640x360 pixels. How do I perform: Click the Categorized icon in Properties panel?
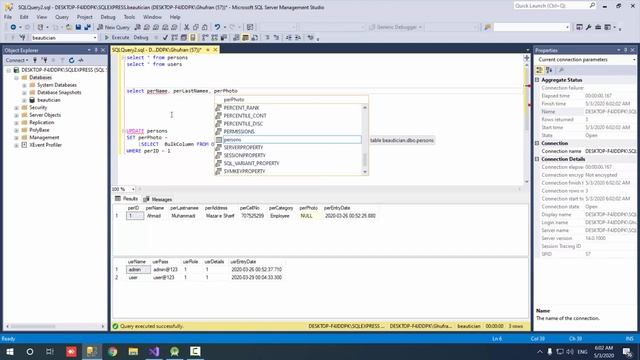click(x=540, y=70)
